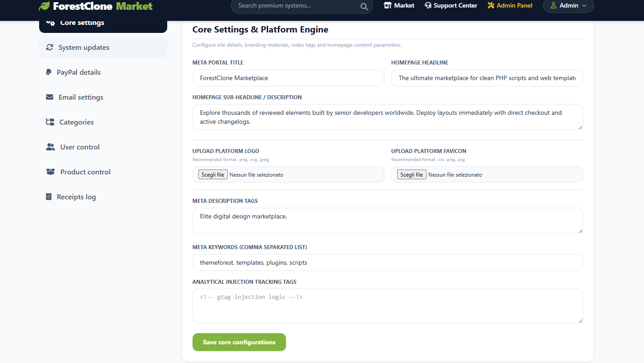This screenshot has width=644, height=363.
Task: Open the Admin Panel link
Action: (x=510, y=5)
